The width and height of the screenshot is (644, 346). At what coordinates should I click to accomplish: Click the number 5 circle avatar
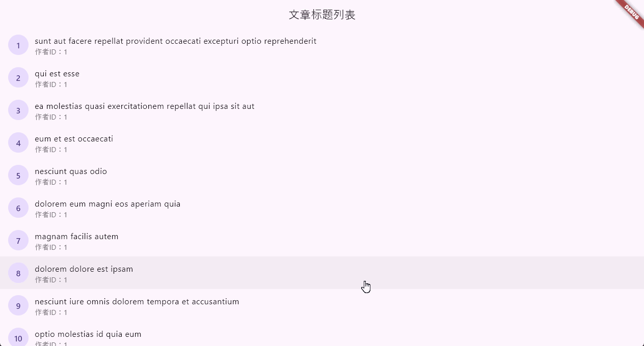[x=18, y=176]
